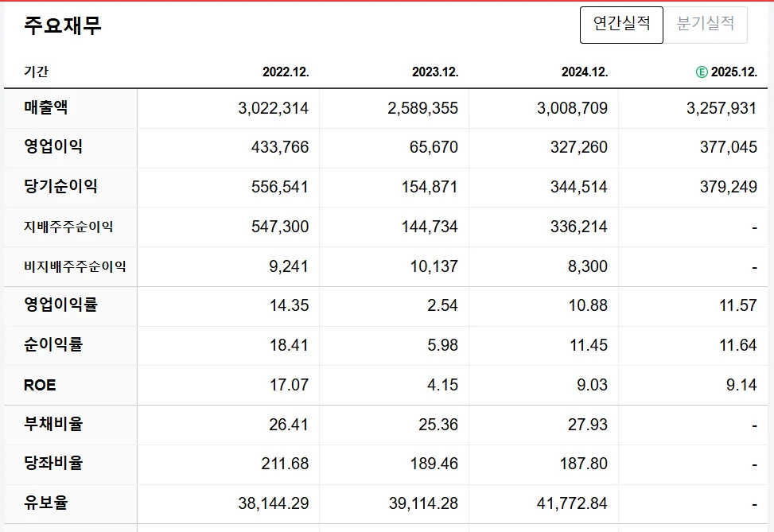Click the 2023.12 column header
The height and width of the screenshot is (532, 774).
[x=434, y=71]
